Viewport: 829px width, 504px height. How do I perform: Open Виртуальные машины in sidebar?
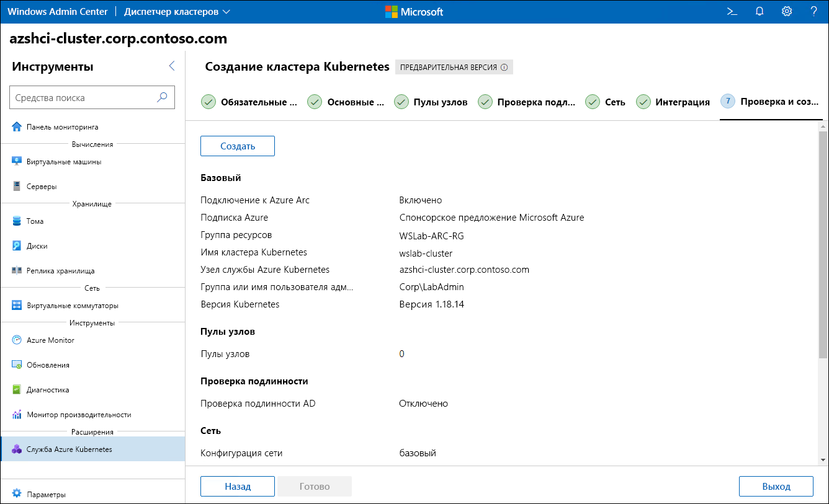92,162
